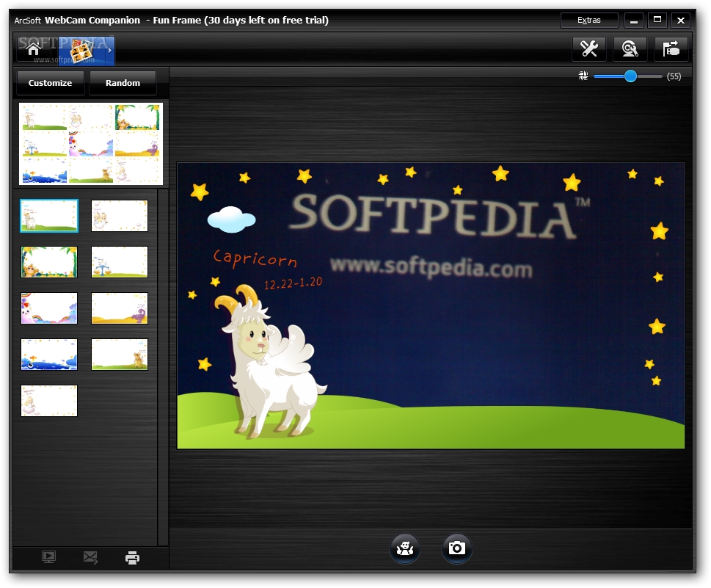Select the Libra scales frame thumbnail
The width and height of the screenshot is (711, 588).
tap(120, 262)
